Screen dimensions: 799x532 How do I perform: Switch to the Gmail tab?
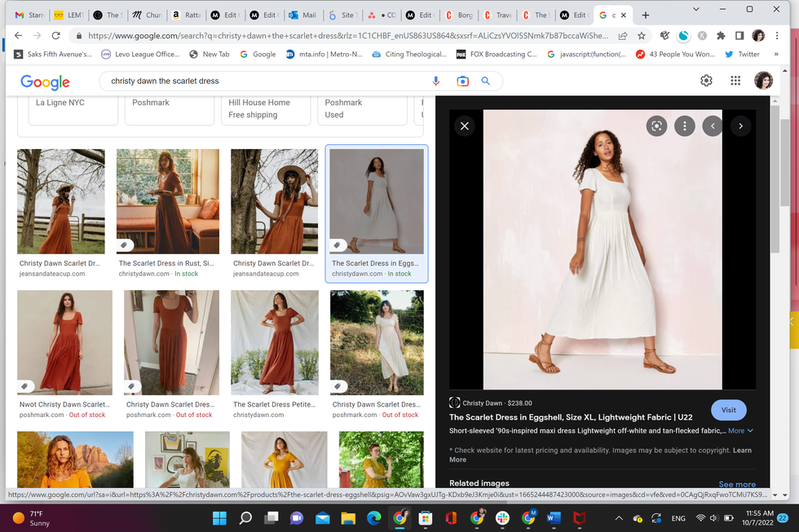(x=29, y=15)
